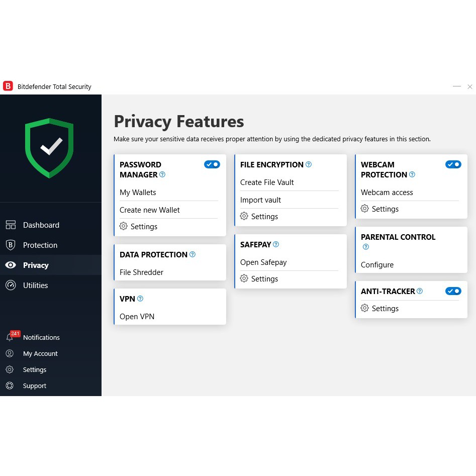Click gear icon in Anti-Tracker card
The image size is (476, 476).
coord(364,308)
